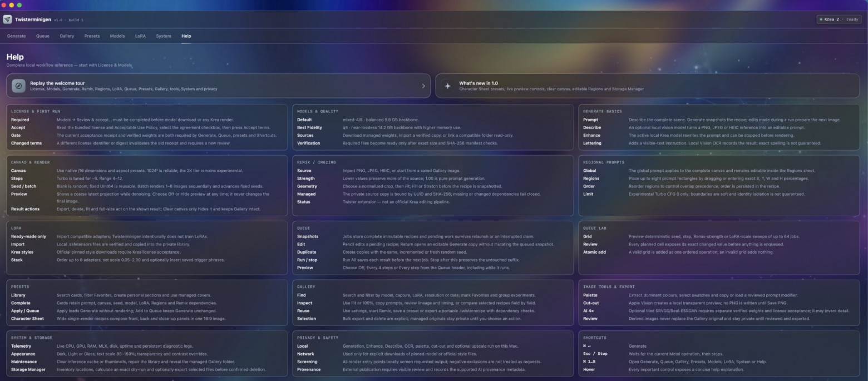Click the 'Grid' row under Queue Lab
Image resolution: width=868 pixels, height=381 pixels.
719,236
